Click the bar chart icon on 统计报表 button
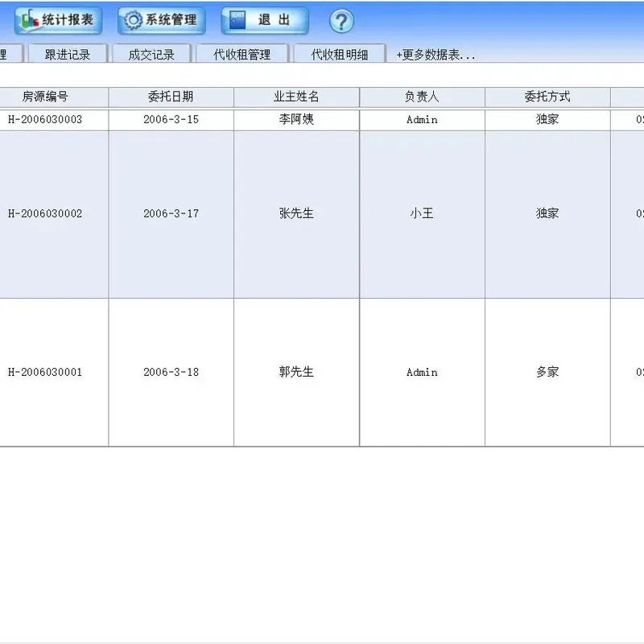This screenshot has height=644, width=644. point(31,19)
